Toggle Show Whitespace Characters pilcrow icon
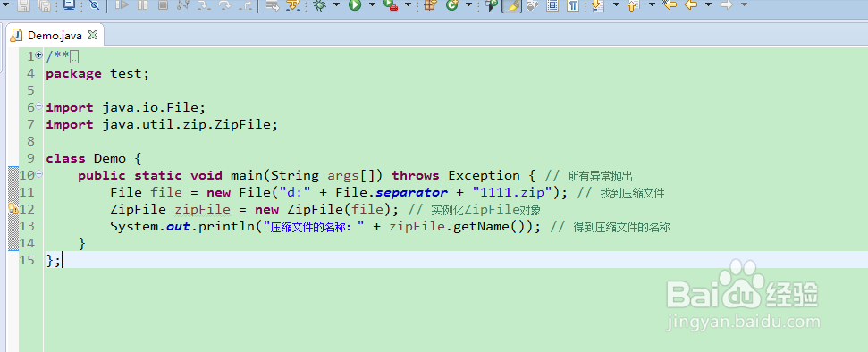Screen dimensions: 868x352 pos(573,5)
